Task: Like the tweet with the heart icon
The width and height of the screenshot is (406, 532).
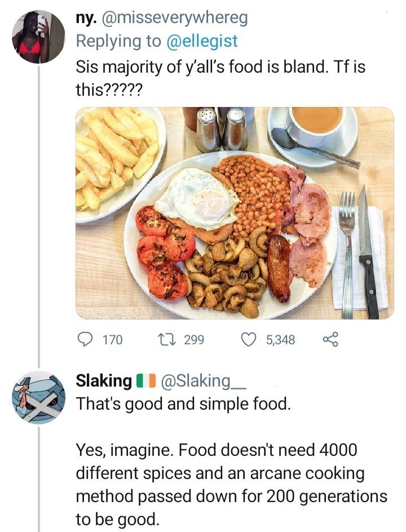Action: pyautogui.click(x=249, y=339)
